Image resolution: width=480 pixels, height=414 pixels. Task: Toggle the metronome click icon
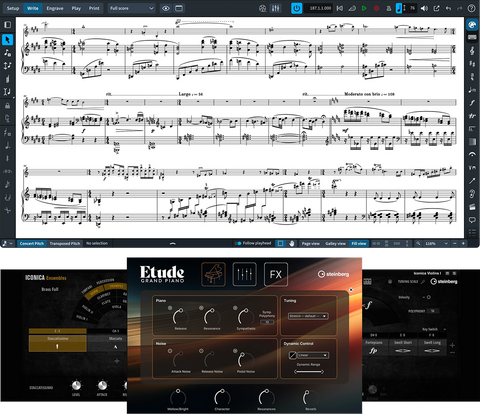(x=389, y=8)
